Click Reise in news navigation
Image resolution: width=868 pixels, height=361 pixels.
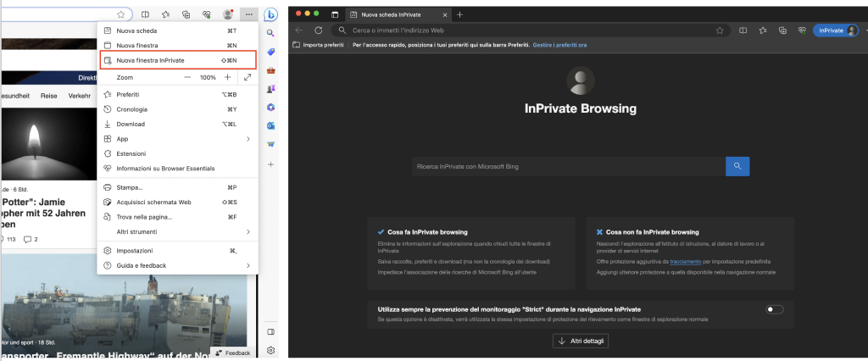[48, 96]
